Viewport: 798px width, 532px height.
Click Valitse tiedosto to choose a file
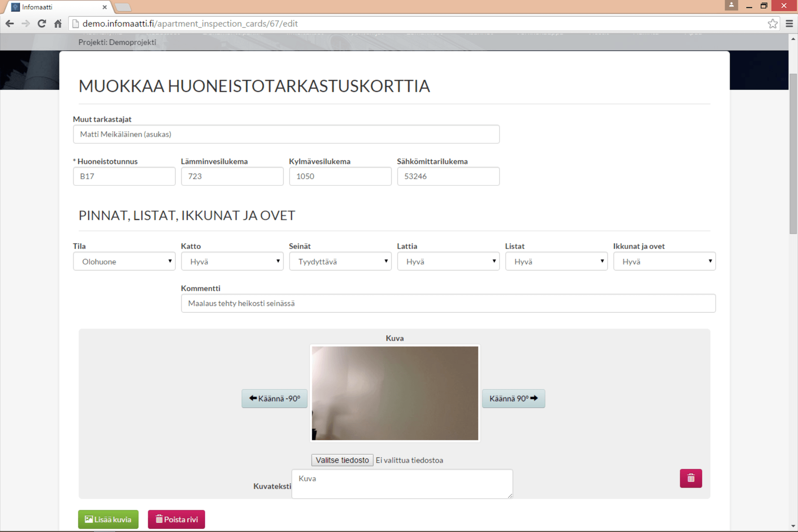[x=342, y=460]
